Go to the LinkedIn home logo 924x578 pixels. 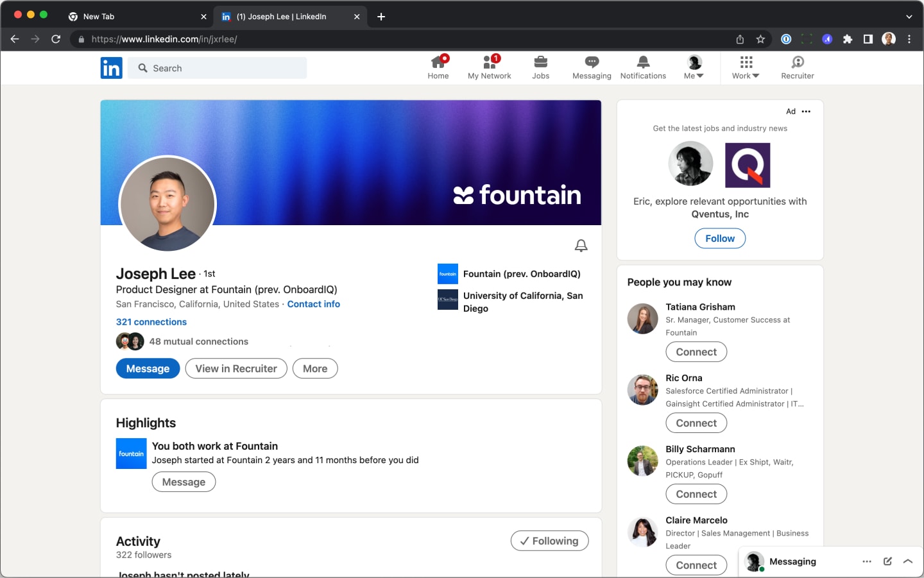[111, 68]
